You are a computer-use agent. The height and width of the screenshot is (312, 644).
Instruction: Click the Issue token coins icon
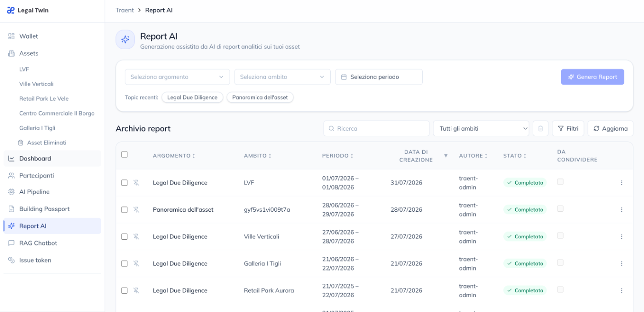(11, 260)
